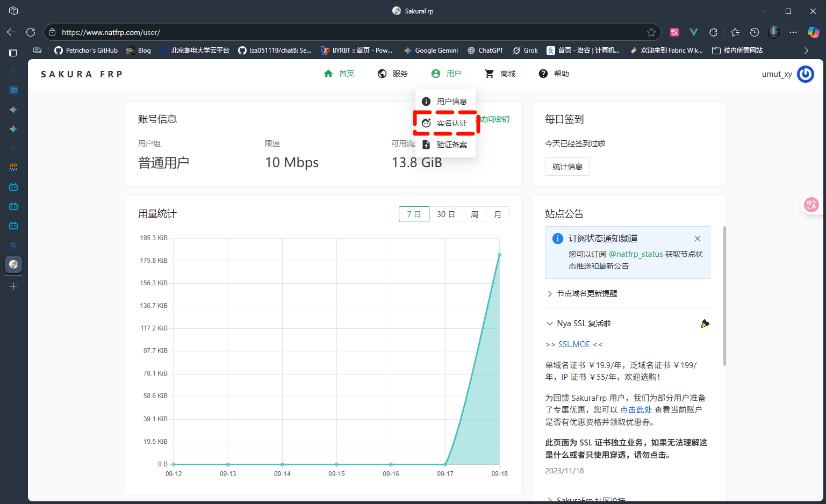Select 用户信息 from the dropdown menu
The height and width of the screenshot is (504, 826).
point(446,102)
